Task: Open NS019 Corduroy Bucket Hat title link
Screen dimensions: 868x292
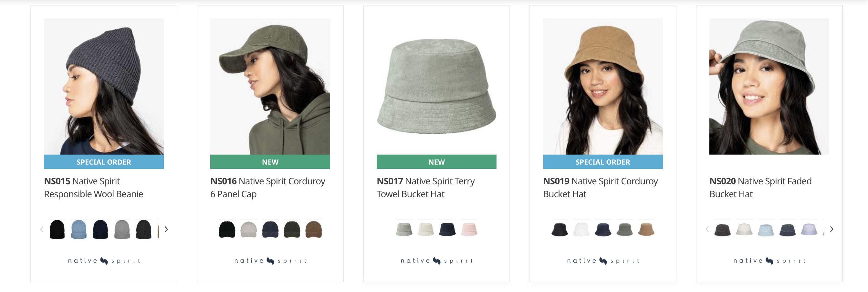Action: pos(600,188)
